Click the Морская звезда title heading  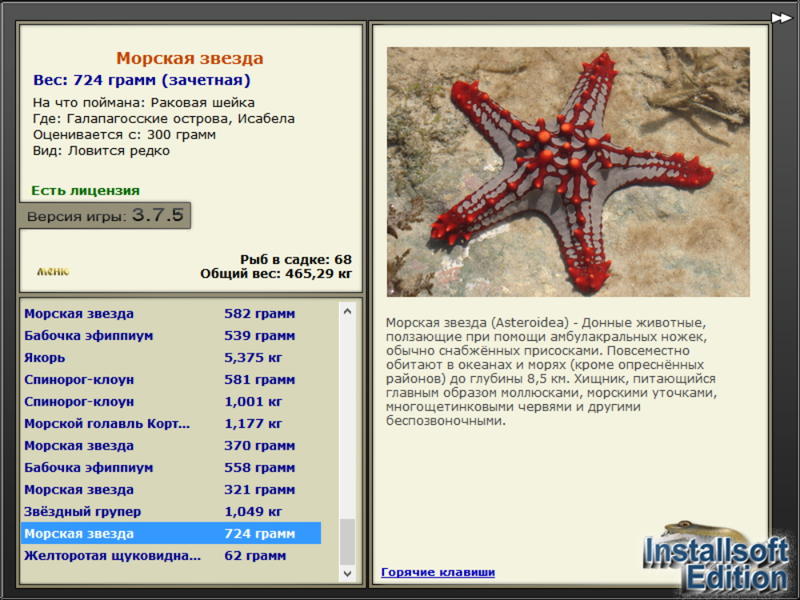[190, 58]
